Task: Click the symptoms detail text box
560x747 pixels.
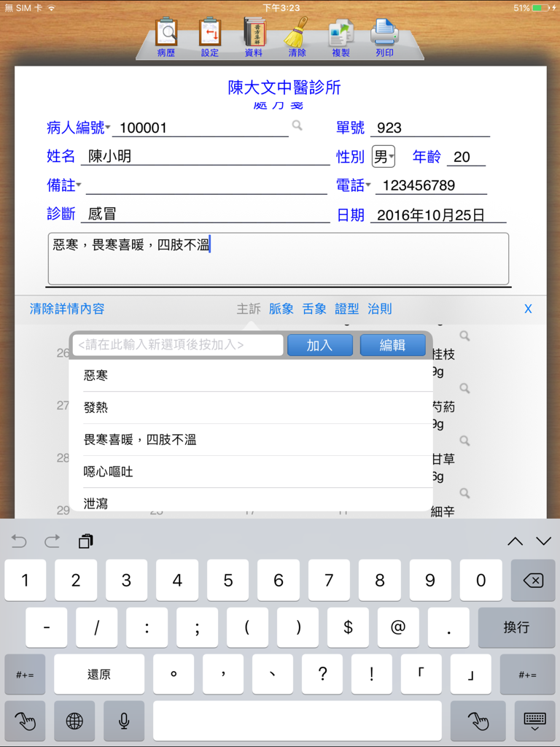Action: click(x=278, y=259)
